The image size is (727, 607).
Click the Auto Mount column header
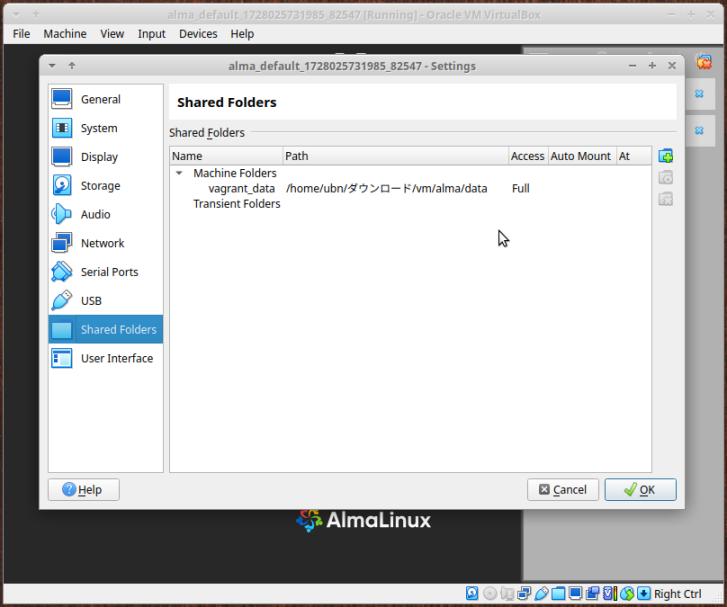581,156
